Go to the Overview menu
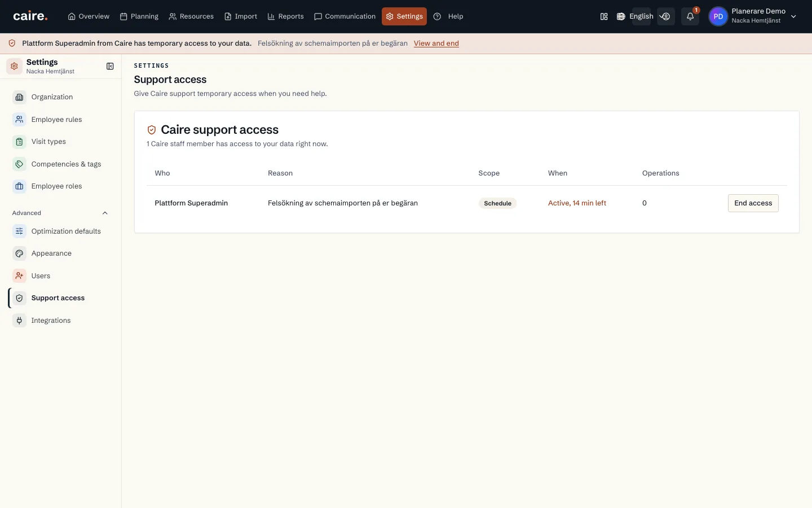 [x=89, y=16]
